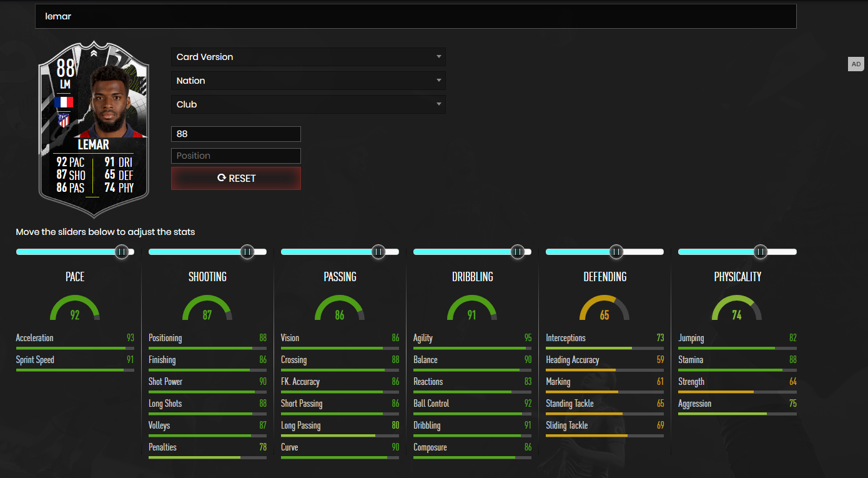Screen dimensions: 868x478
Task: Click the Balance stat label
Action: tap(426, 360)
